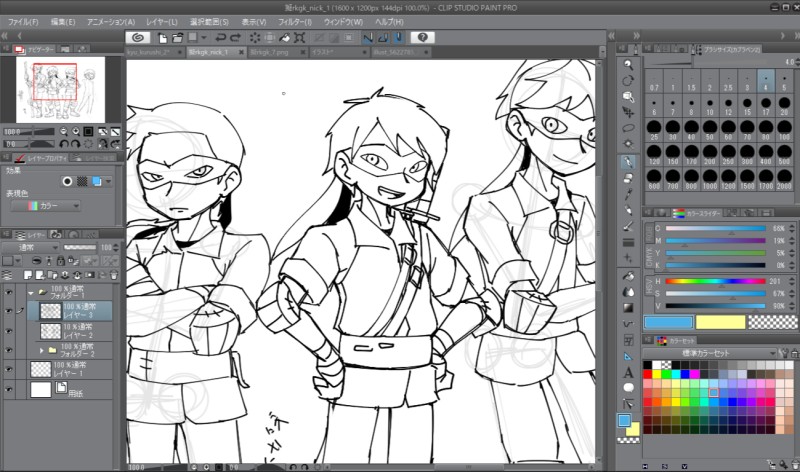
Task: Select brush size 100 preset
Action: 784,130
